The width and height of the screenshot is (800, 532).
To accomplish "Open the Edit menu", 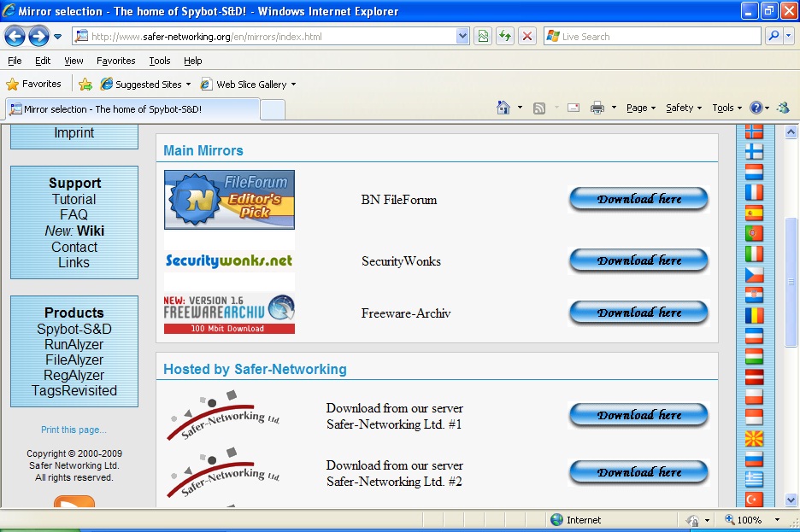I will pos(43,61).
